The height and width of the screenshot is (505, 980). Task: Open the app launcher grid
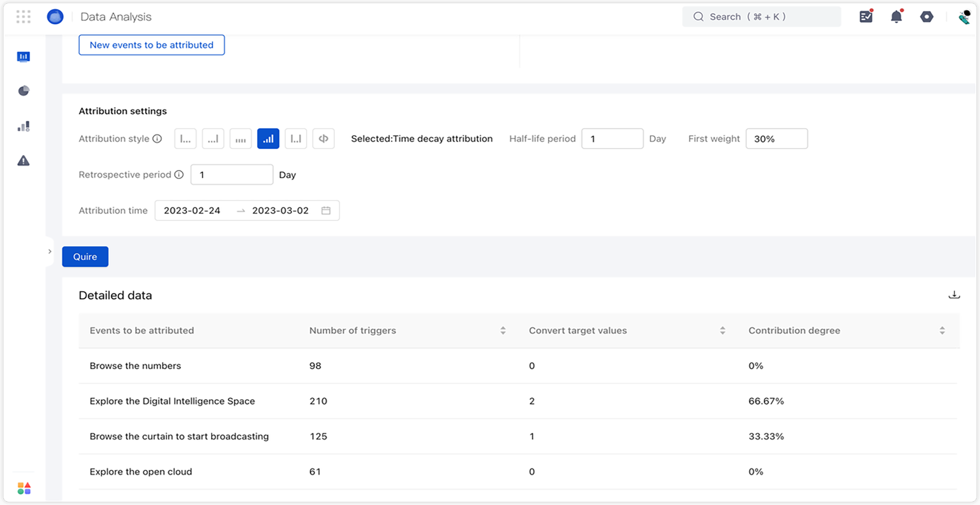23,17
